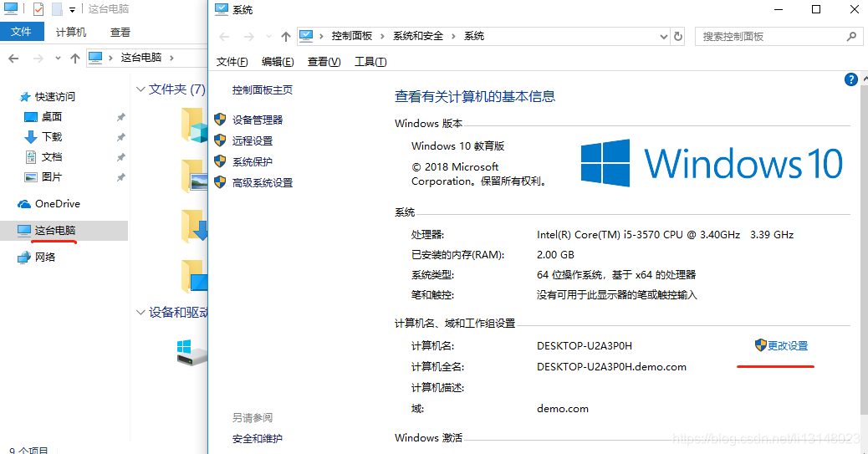Select 桌面 in the navigation pane
868x454 pixels.
(52, 117)
